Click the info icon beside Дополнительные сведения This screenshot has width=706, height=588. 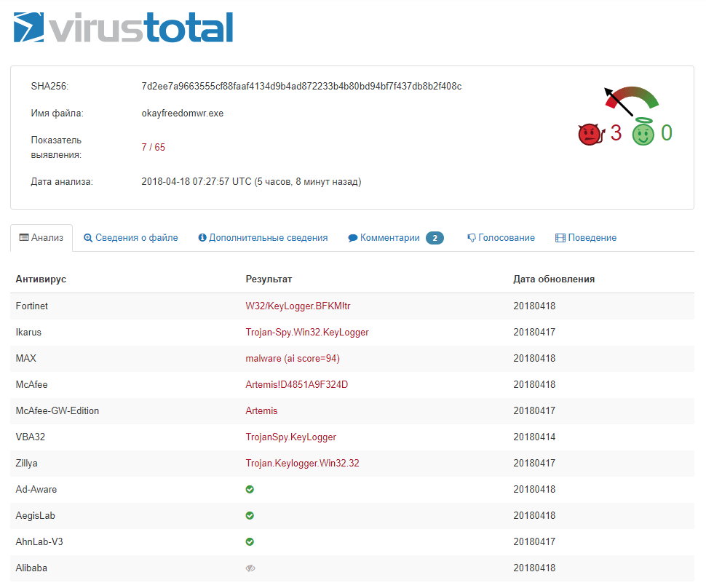click(202, 237)
